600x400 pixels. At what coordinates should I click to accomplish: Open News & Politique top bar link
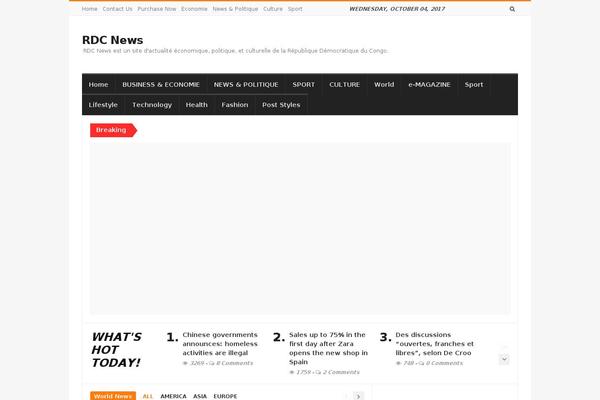tap(235, 9)
